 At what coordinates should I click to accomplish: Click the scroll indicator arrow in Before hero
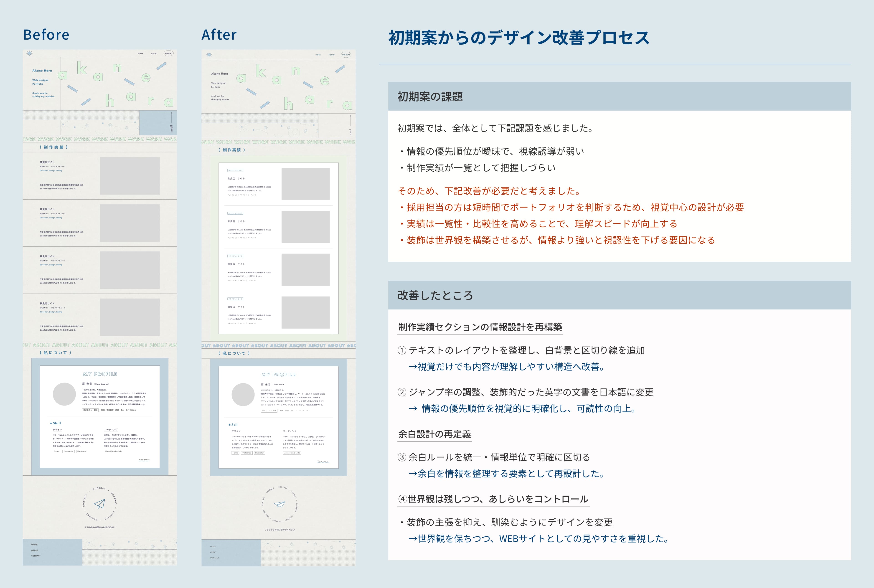[171, 118]
